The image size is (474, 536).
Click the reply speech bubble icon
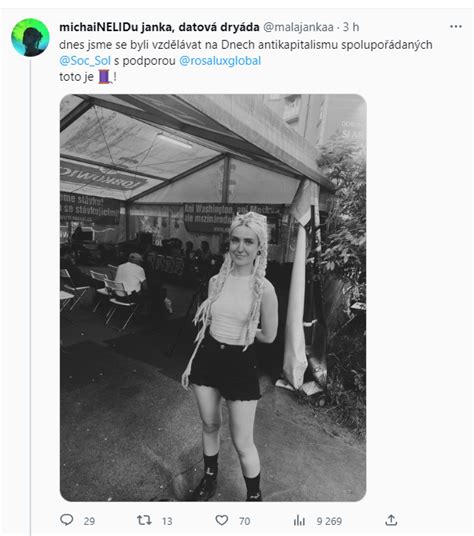[67, 520]
